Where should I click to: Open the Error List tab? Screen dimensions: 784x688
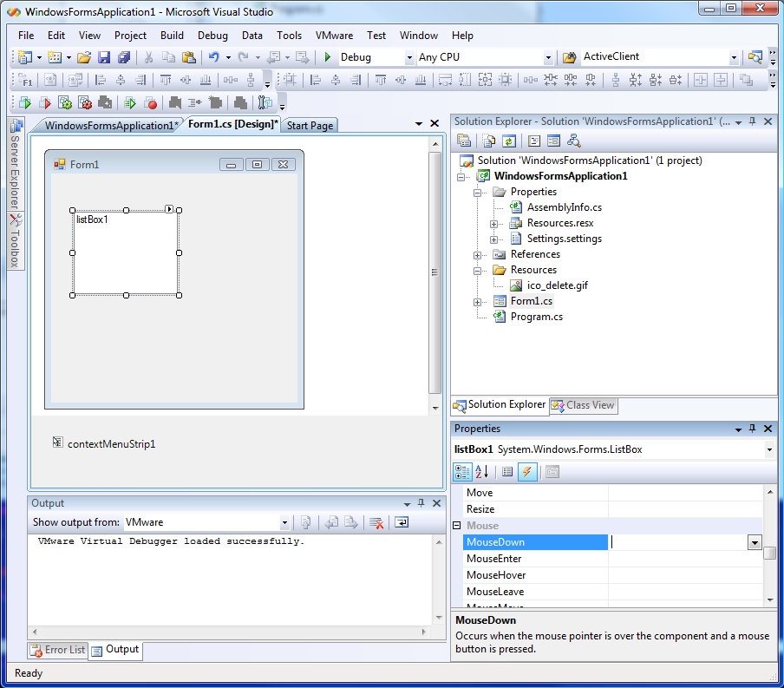click(58, 650)
